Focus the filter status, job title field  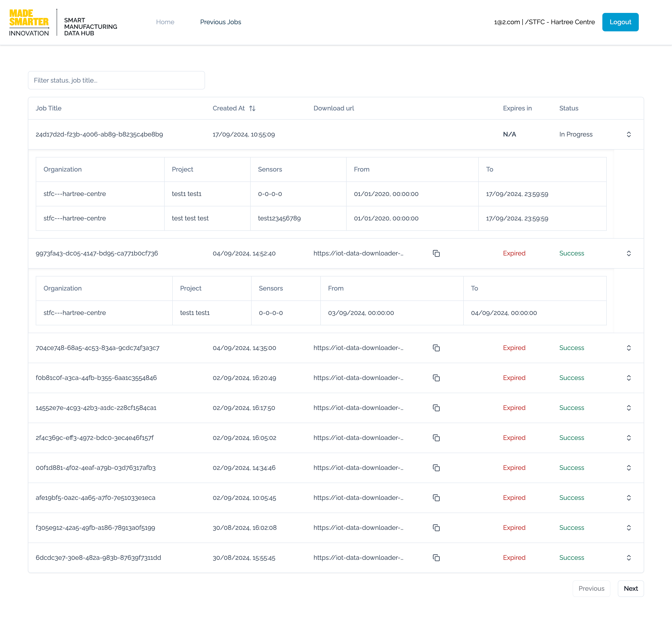point(116,80)
